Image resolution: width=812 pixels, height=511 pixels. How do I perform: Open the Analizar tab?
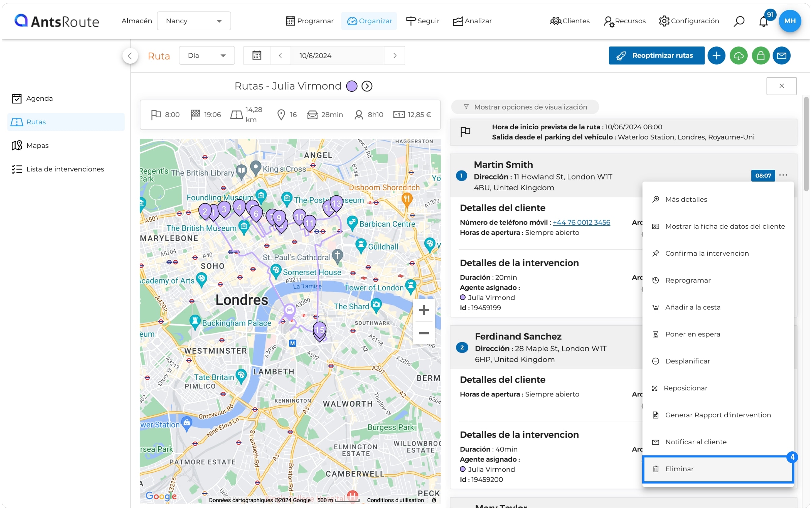click(472, 21)
